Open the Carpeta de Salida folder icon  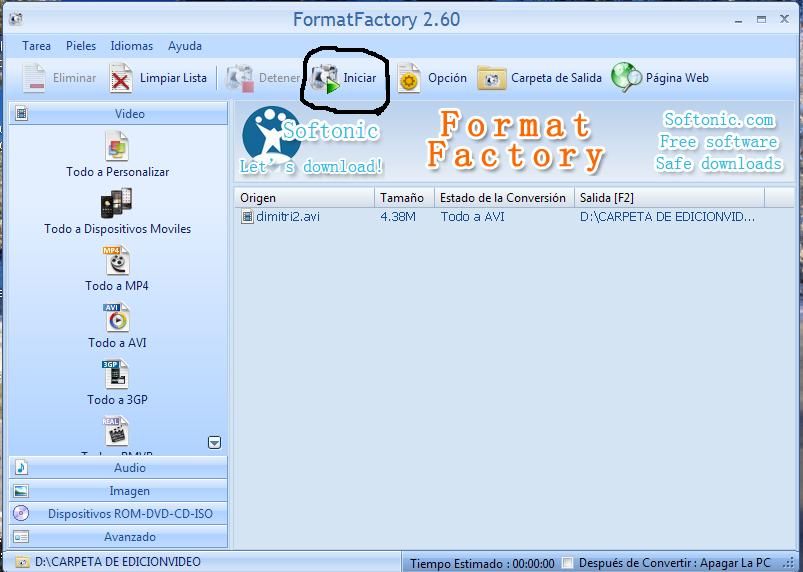tap(491, 78)
